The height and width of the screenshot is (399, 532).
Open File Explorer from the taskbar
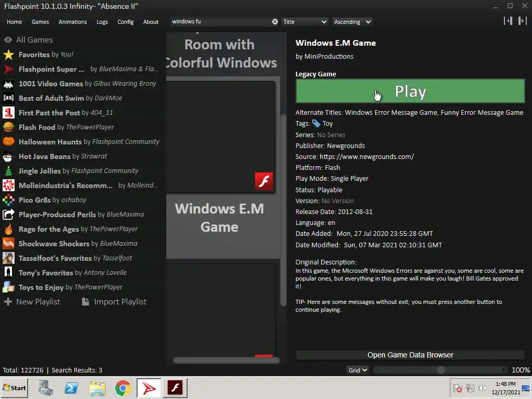tap(97, 388)
